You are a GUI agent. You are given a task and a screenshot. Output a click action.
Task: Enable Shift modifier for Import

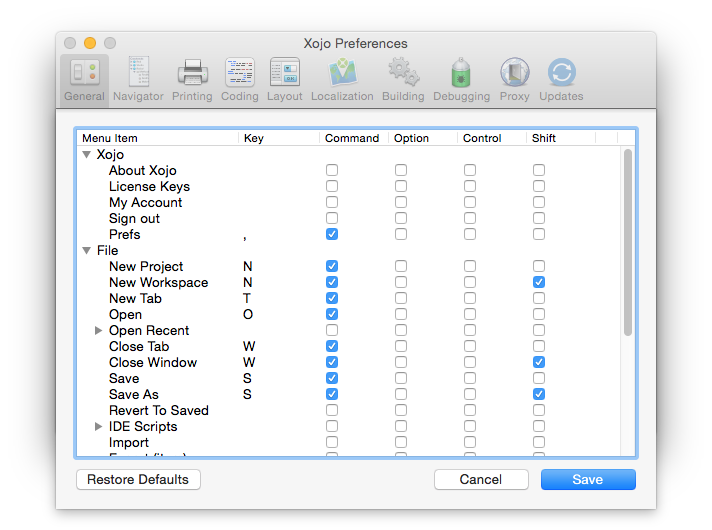tap(539, 442)
